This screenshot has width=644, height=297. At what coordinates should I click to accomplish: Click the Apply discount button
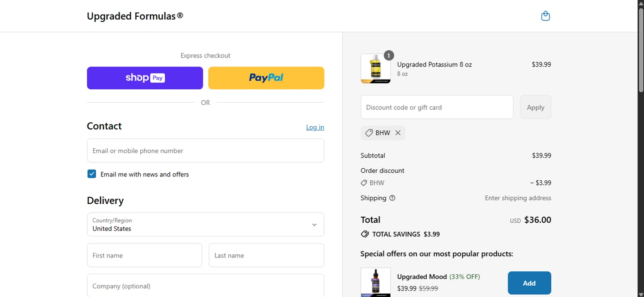click(x=536, y=107)
